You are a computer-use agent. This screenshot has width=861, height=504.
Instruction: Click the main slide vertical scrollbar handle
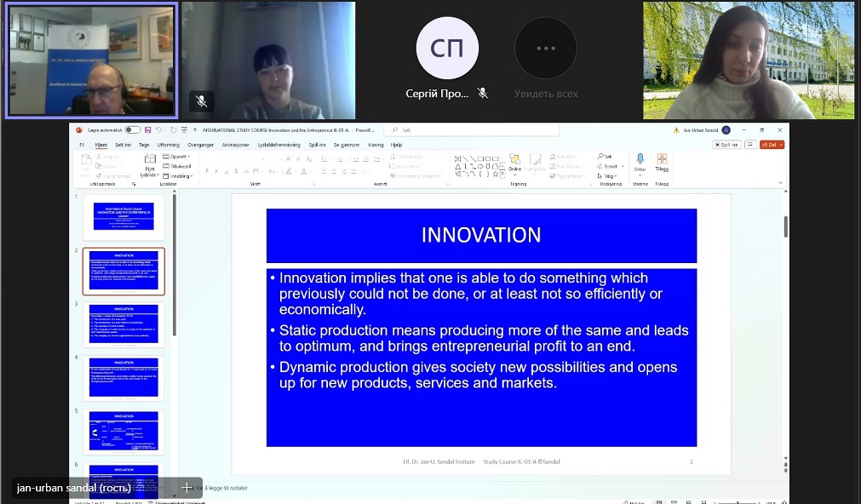[786, 226]
